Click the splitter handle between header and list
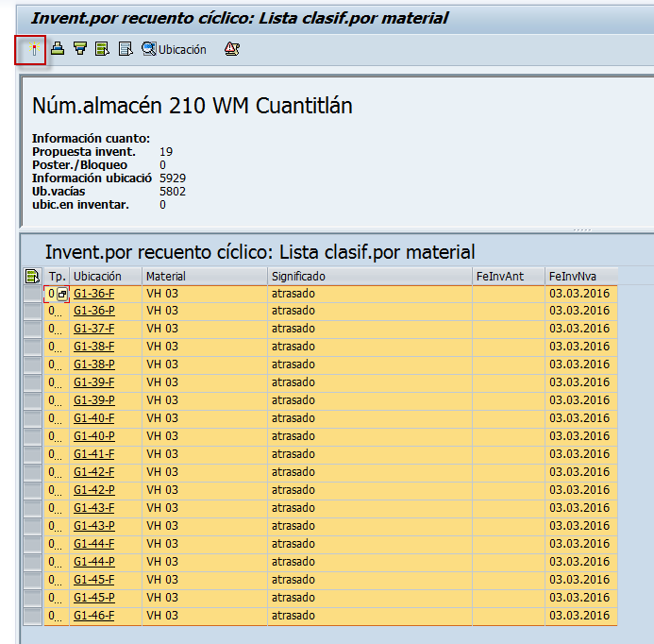Viewport: 654px width, 644px height. pyautogui.click(x=582, y=229)
